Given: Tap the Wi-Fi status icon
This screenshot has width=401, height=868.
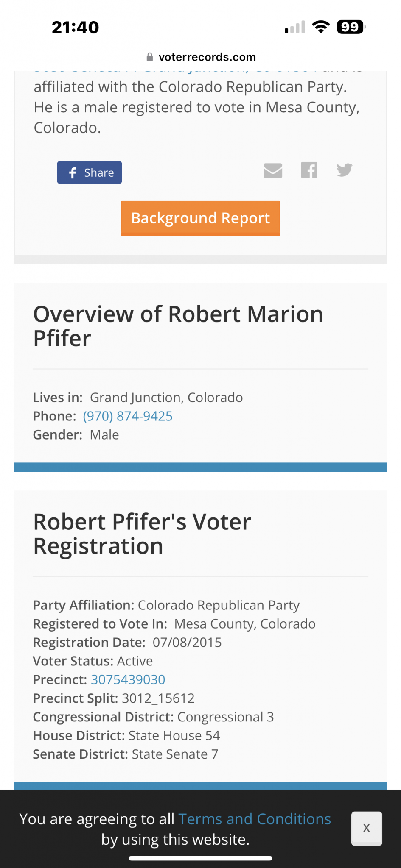Looking at the screenshot, I should click(x=321, y=27).
